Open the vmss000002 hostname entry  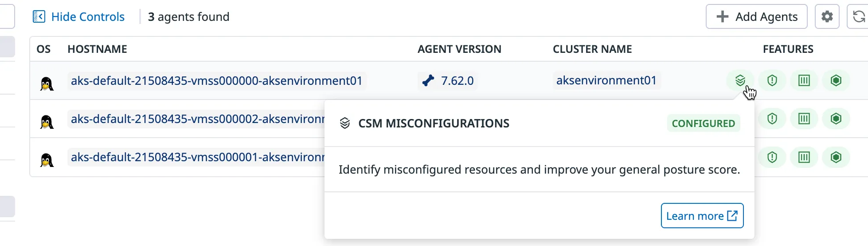[196, 119]
